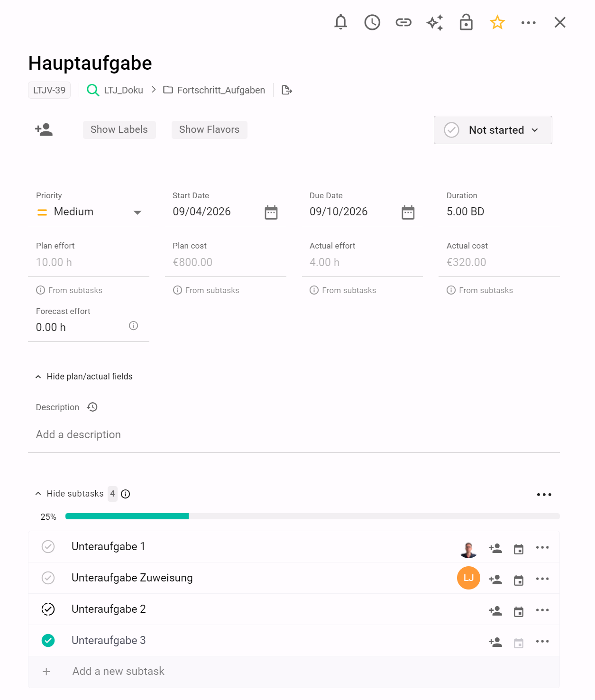
Task: Open the Unteraufgabe 2 subtask
Action: 109,609
